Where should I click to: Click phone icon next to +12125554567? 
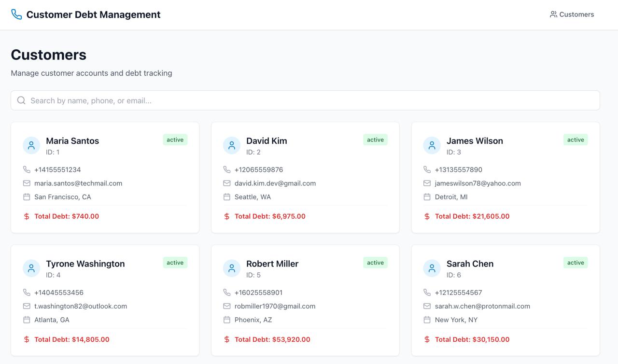[x=427, y=293]
